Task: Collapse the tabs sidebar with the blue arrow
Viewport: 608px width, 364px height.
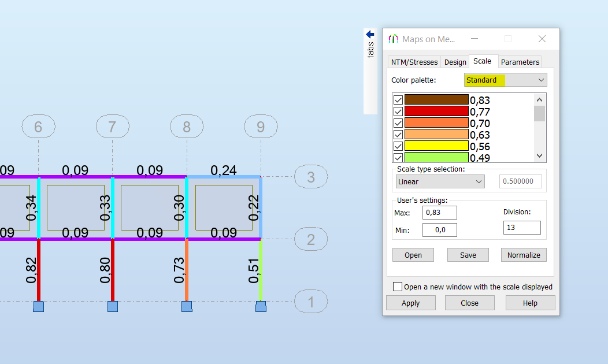Action: click(x=370, y=34)
